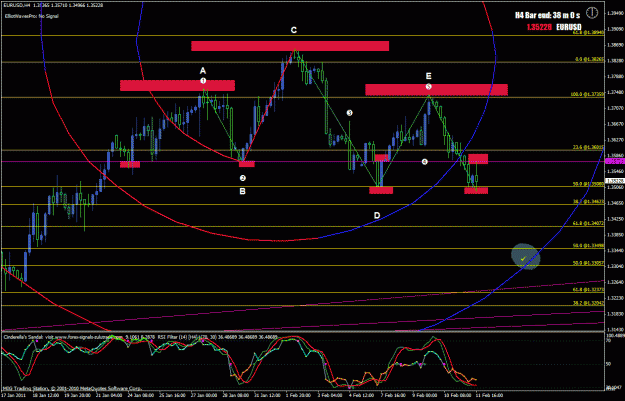
Task: Click the 1.33440 price axis label
Action: pos(615,250)
